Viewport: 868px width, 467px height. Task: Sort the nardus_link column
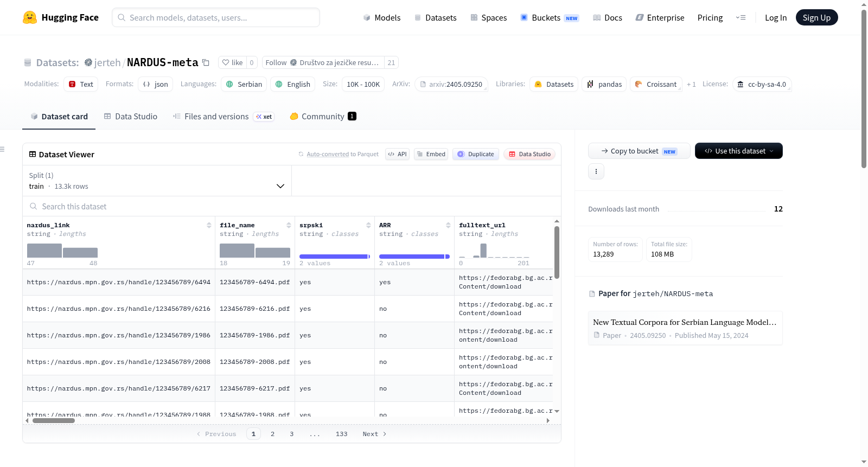click(x=209, y=225)
